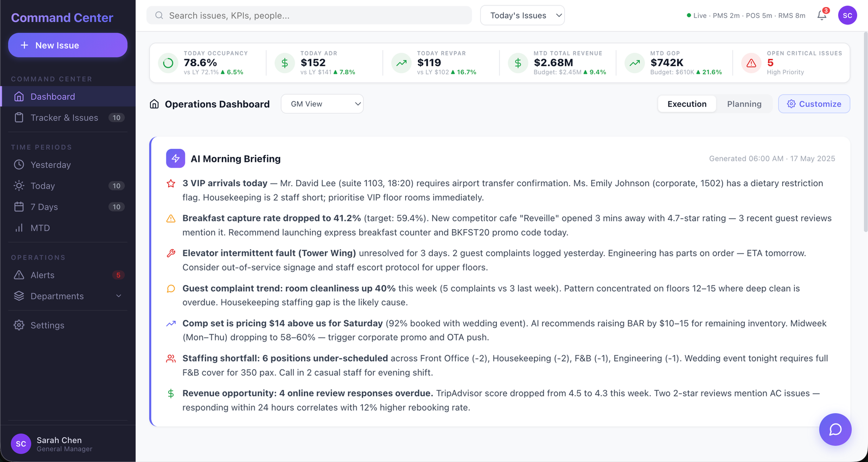This screenshot has height=462, width=868.
Task: Click the notification bell icon
Action: pos(822,15)
